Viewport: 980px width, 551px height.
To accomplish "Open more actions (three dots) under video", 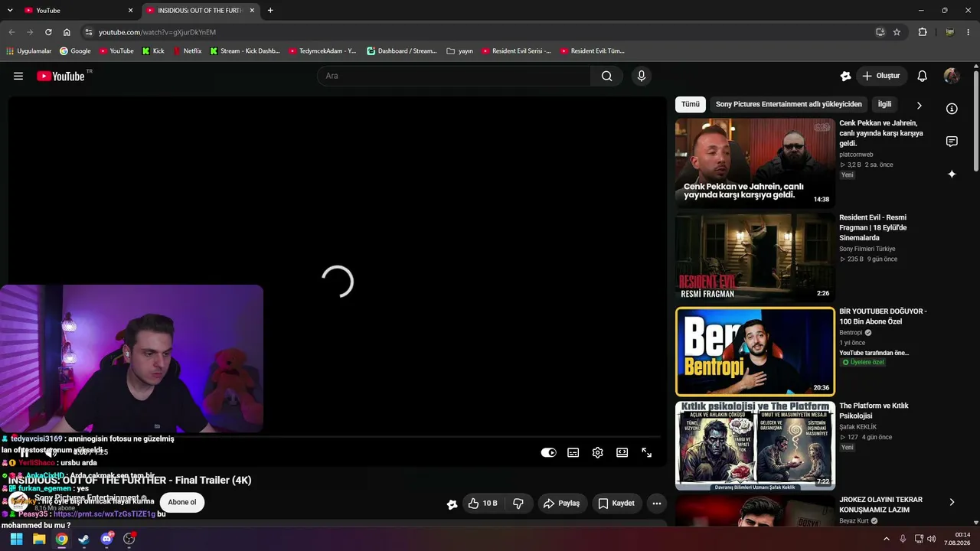I will coord(656,504).
